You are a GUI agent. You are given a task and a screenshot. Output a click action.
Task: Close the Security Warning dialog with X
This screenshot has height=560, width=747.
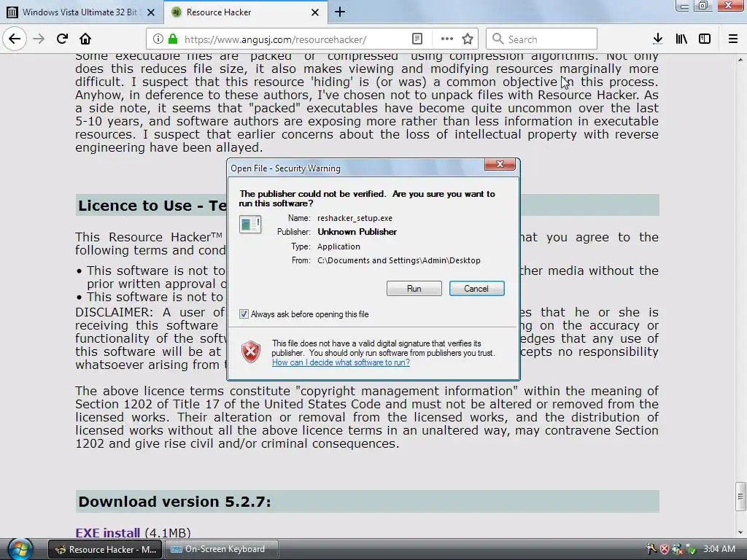[500, 164]
